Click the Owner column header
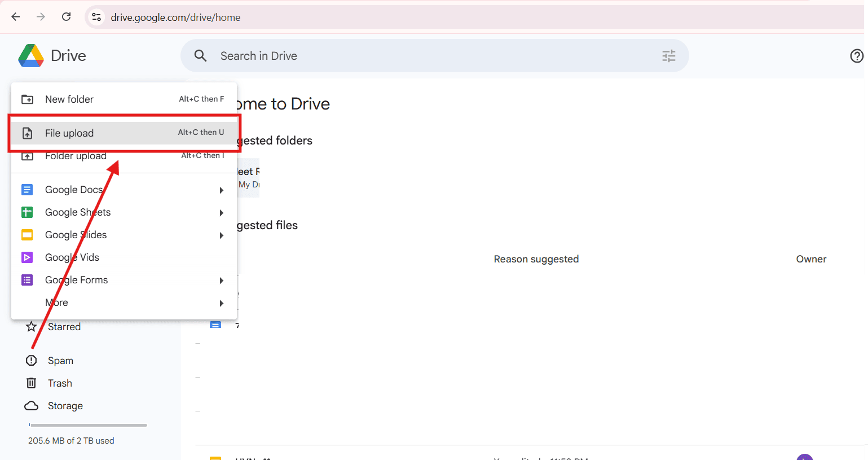Viewport: 868px width, 460px height. tap(811, 259)
